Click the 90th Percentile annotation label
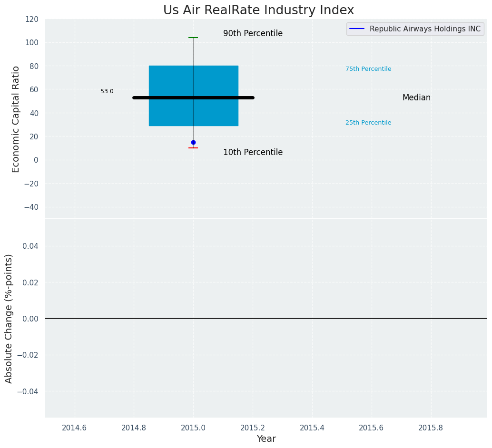 (253, 34)
